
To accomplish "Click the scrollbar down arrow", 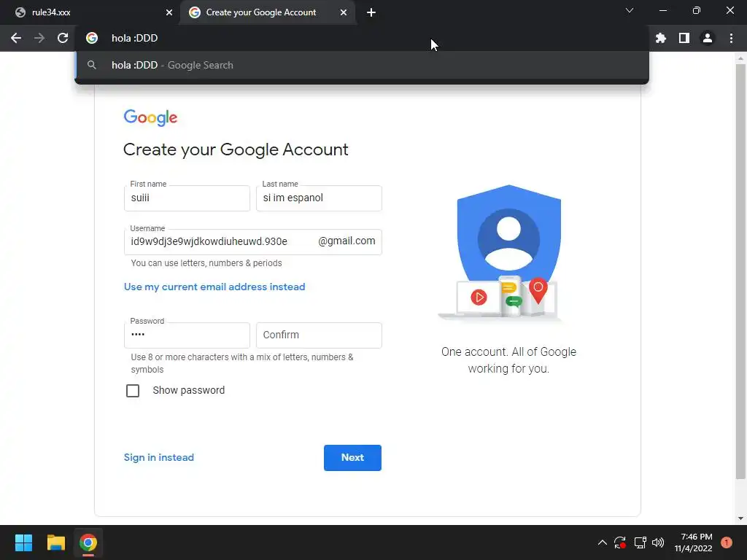I will coord(740,518).
